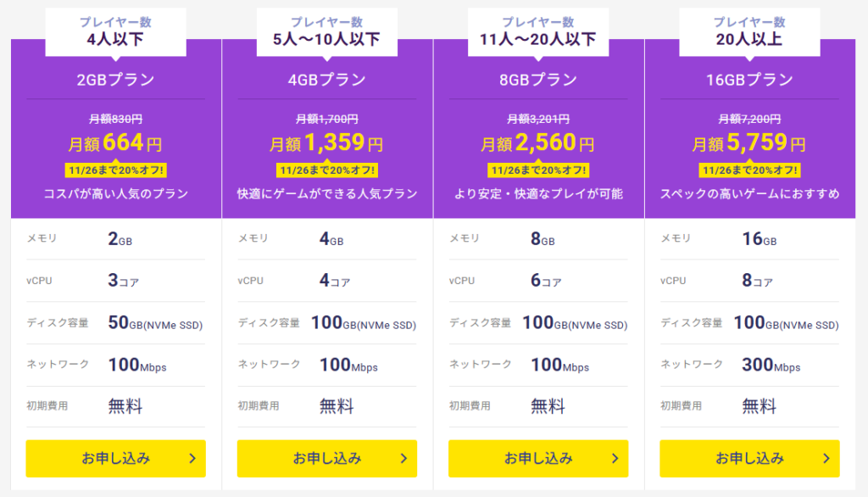The width and height of the screenshot is (868, 497).
Task: Click the 2GBプラン heading
Action: [115, 80]
